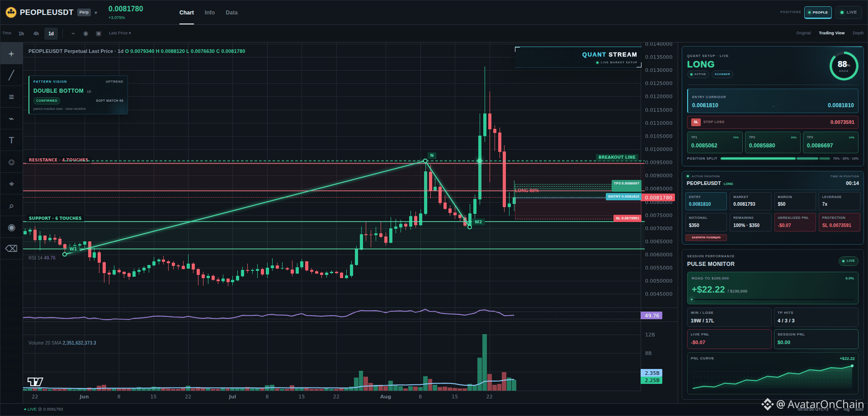The width and height of the screenshot is (868, 416).
Task: Toggle the ACTIVE status pill
Action: tap(698, 74)
